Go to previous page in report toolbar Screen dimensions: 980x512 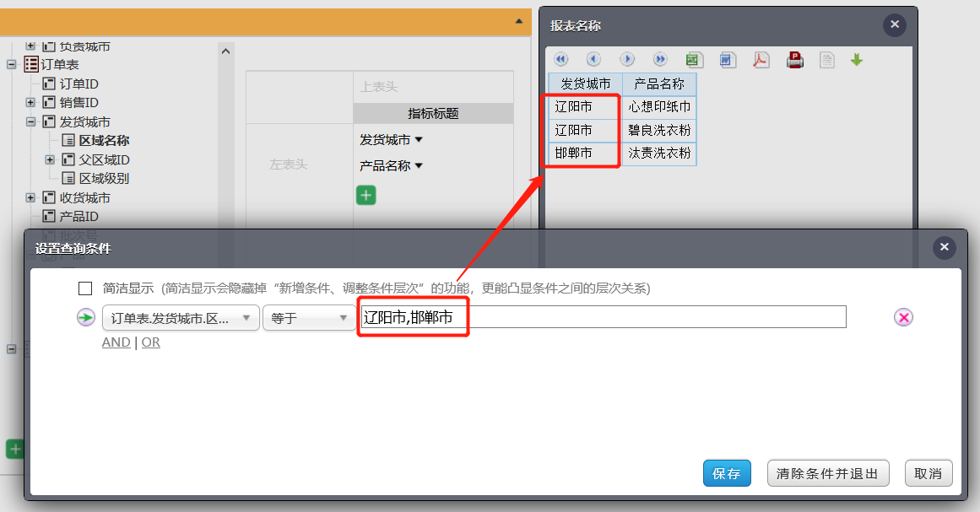pos(593,59)
